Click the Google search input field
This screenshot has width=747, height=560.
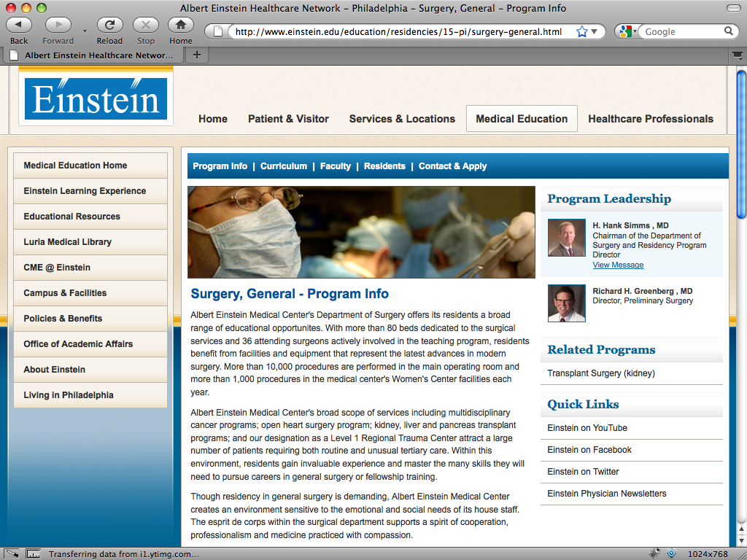tap(681, 32)
